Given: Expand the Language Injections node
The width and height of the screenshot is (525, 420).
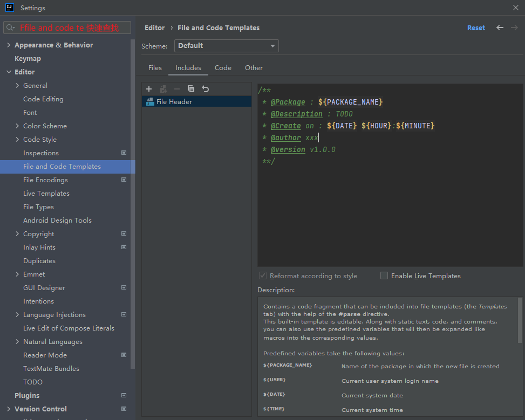Looking at the screenshot, I should point(17,314).
